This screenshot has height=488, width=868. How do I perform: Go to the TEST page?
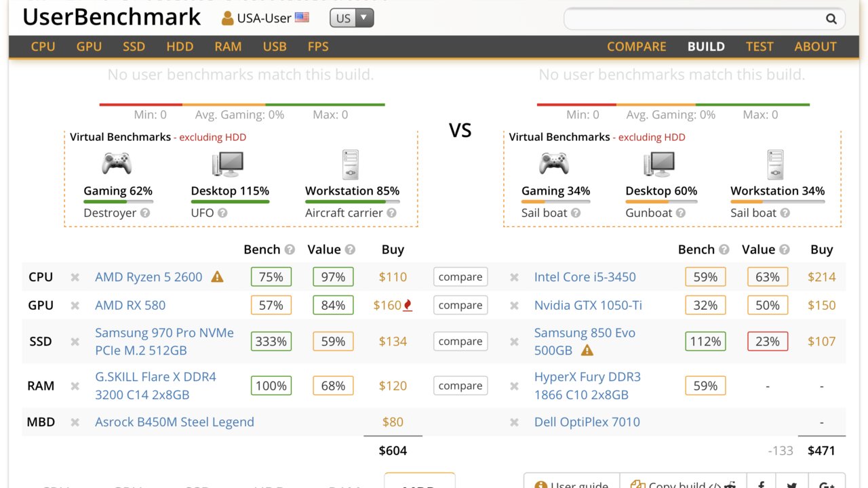[x=759, y=47]
